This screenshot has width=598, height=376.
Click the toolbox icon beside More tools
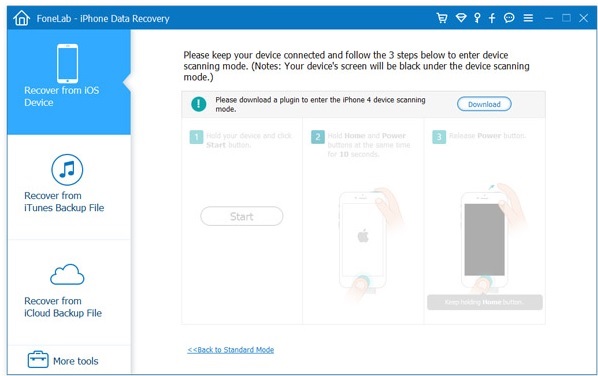[x=38, y=359]
